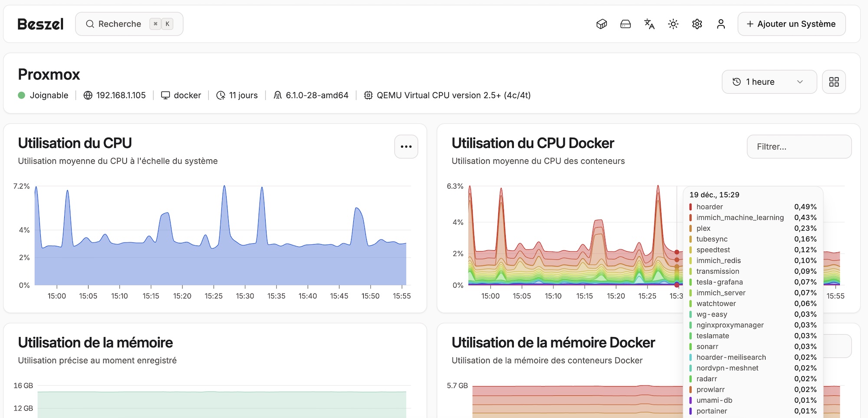This screenshot has height=418, width=868.
Task: Open the user account icon
Action: click(721, 24)
